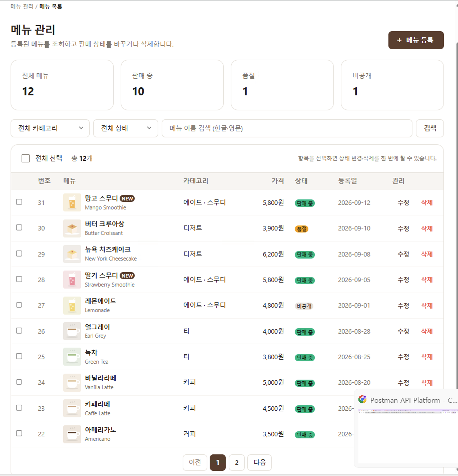458x476 pixels.
Task: Select the checkbox for row 30 버터 크루아상
Action: click(x=19, y=227)
